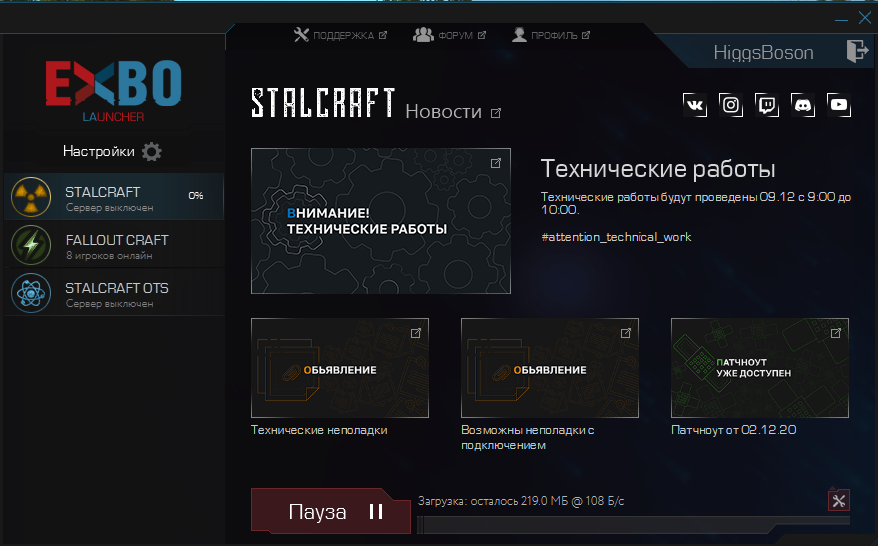The width and height of the screenshot is (878, 546).
Task: Open the Возможны неполадки с подключением thumbnail
Action: pyautogui.click(x=550, y=368)
